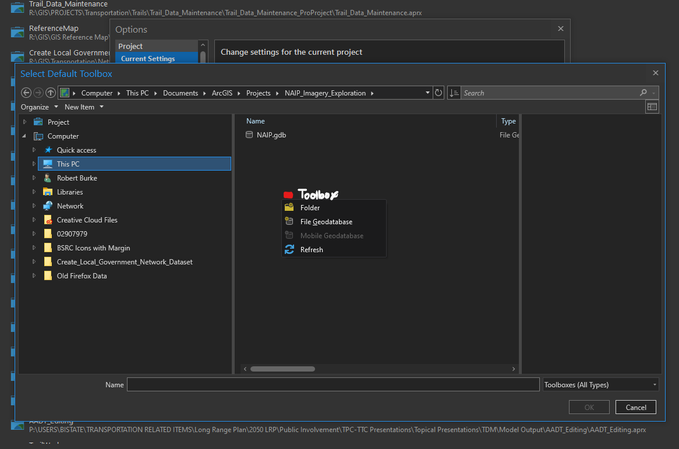Image resolution: width=679 pixels, height=449 pixels.
Task: Open the Organize dropdown menu
Action: tap(38, 107)
